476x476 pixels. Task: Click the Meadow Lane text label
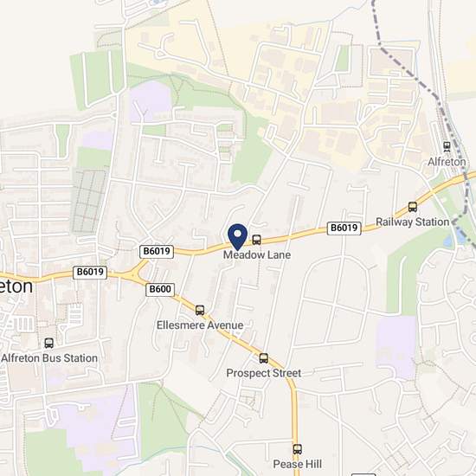[257, 255]
